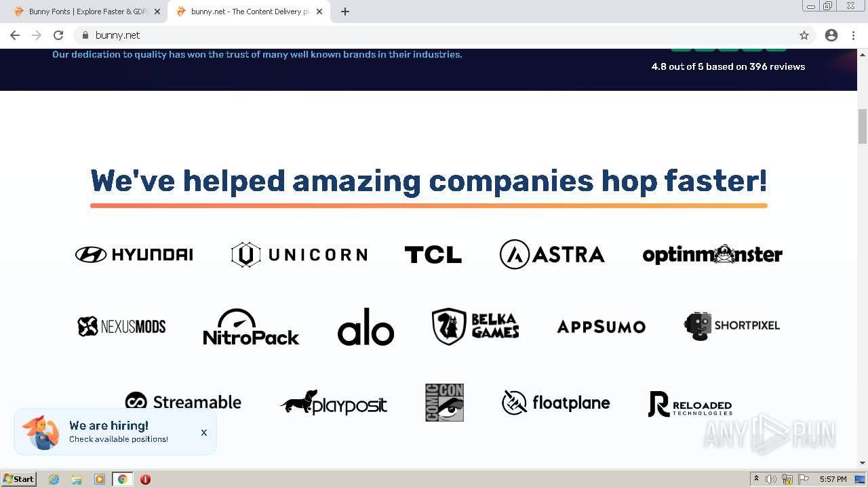The width and height of the screenshot is (868, 488).
Task: Click the heading about amazing companies
Action: [429, 181]
